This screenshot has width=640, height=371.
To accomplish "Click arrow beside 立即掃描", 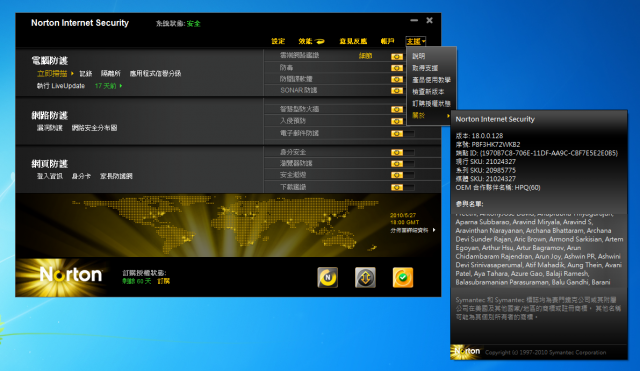I will (72, 73).
